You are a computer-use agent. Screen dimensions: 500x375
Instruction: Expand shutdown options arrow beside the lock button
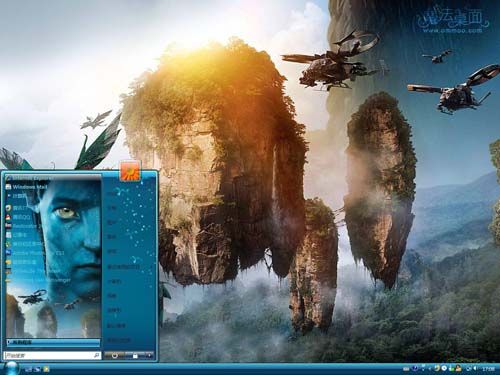point(149,356)
